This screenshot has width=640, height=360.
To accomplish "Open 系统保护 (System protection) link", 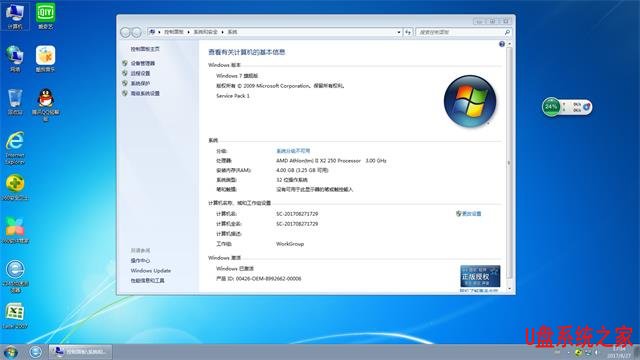I will (x=140, y=83).
